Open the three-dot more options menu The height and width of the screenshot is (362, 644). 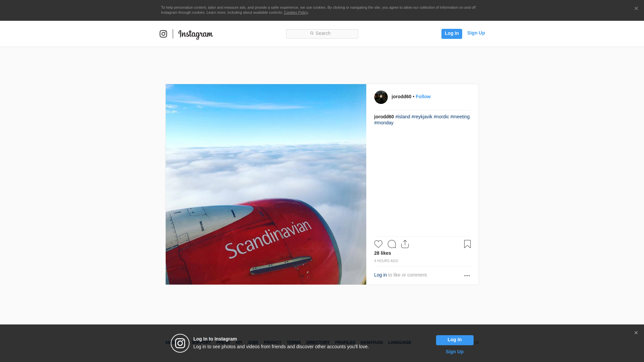point(467,276)
